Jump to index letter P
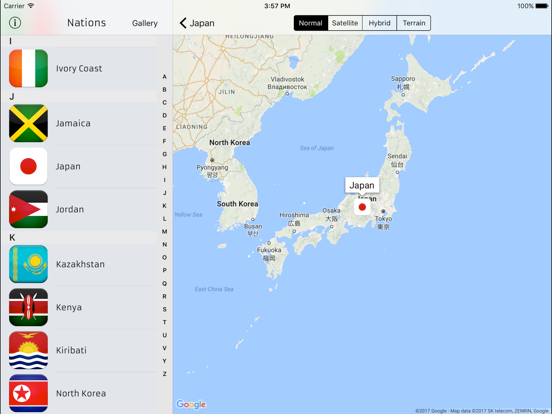This screenshot has height=414, width=552. point(164,270)
